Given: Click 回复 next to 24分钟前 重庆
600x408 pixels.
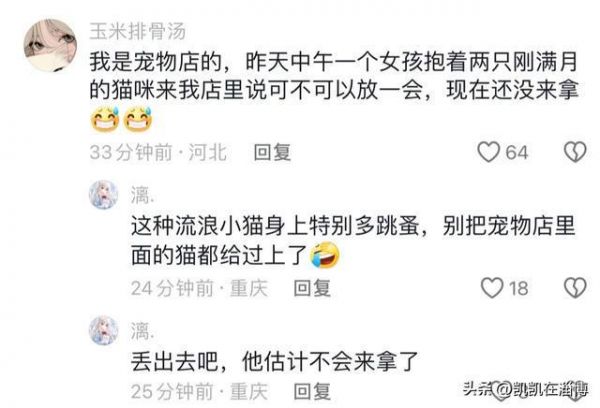Looking at the screenshot, I should 312,288.
